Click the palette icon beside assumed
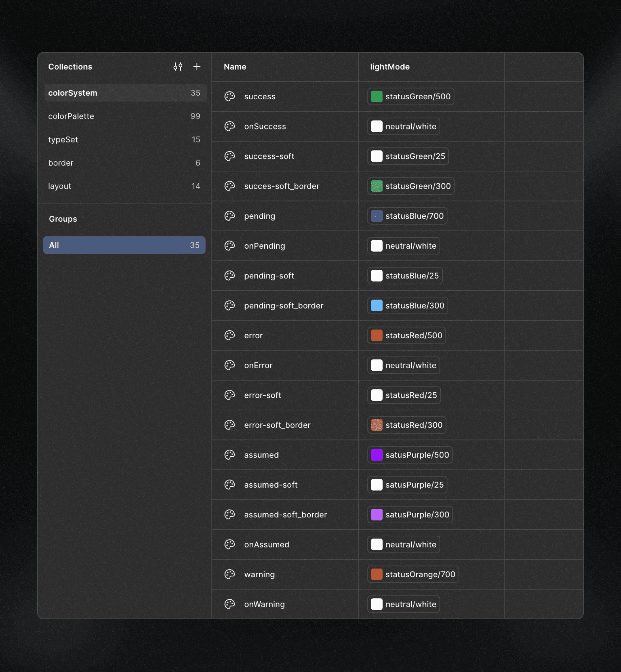The width and height of the screenshot is (621, 672). [229, 455]
